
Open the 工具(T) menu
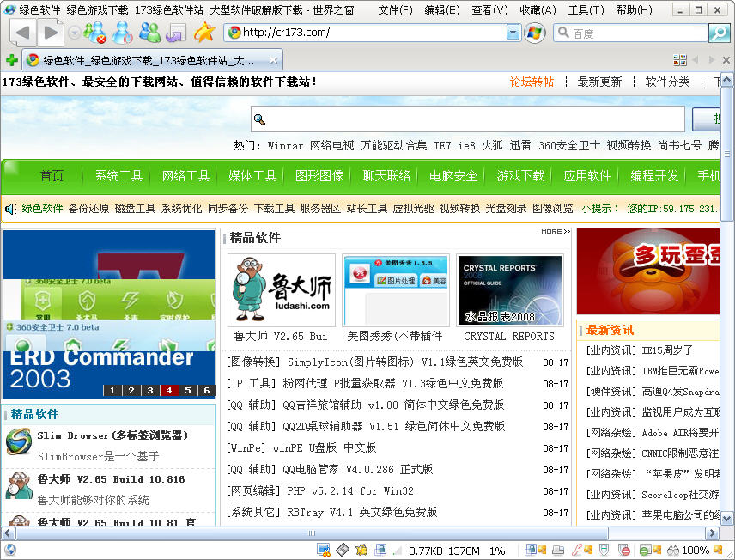[586, 9]
